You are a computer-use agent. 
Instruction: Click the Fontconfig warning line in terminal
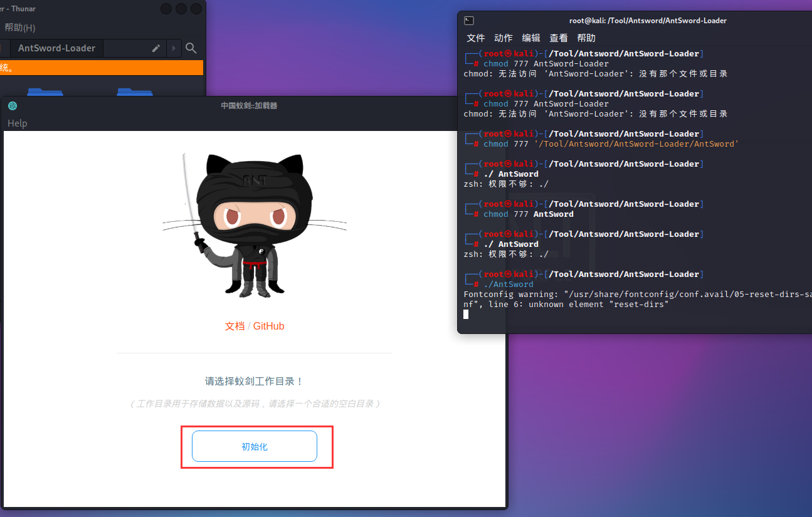tap(638, 294)
